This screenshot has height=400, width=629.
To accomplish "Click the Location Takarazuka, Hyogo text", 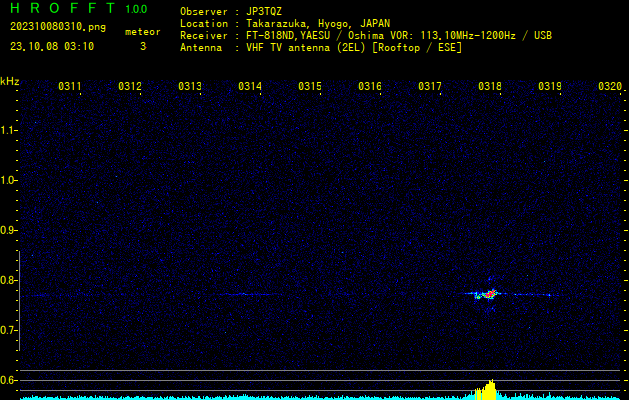I will (285, 23).
